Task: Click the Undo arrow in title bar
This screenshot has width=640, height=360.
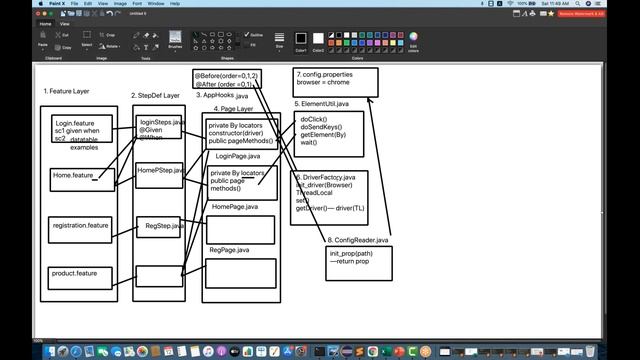Action: [110, 13]
